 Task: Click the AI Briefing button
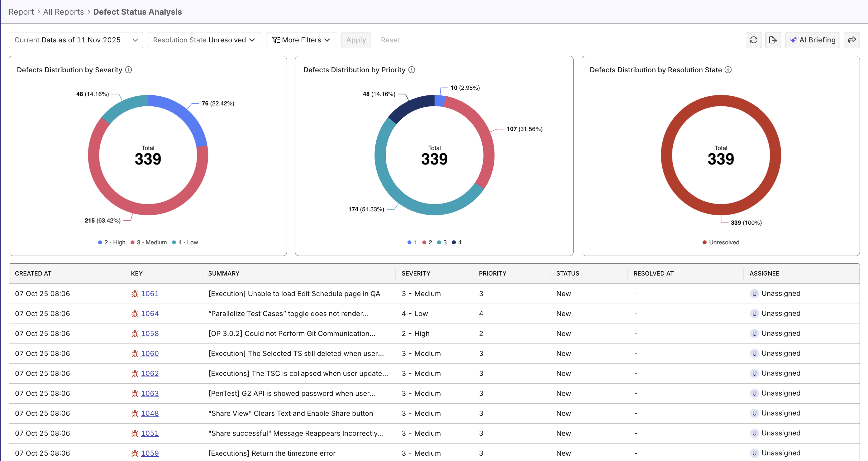(812, 40)
